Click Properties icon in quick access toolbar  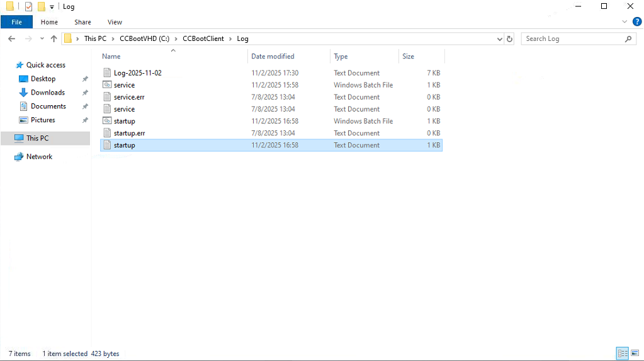tap(28, 6)
